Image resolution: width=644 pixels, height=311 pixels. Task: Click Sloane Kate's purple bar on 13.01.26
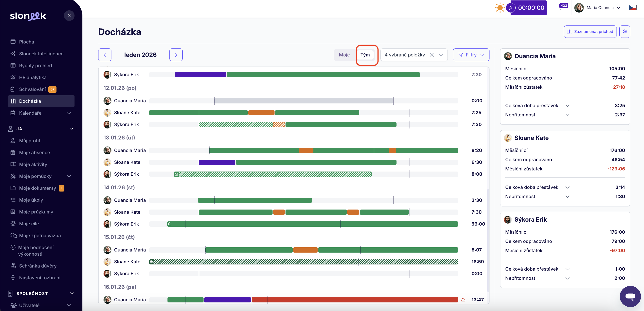217,162
